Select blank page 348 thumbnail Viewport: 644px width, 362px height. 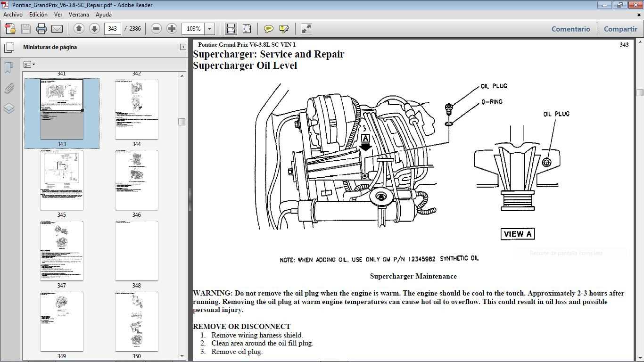click(137, 251)
